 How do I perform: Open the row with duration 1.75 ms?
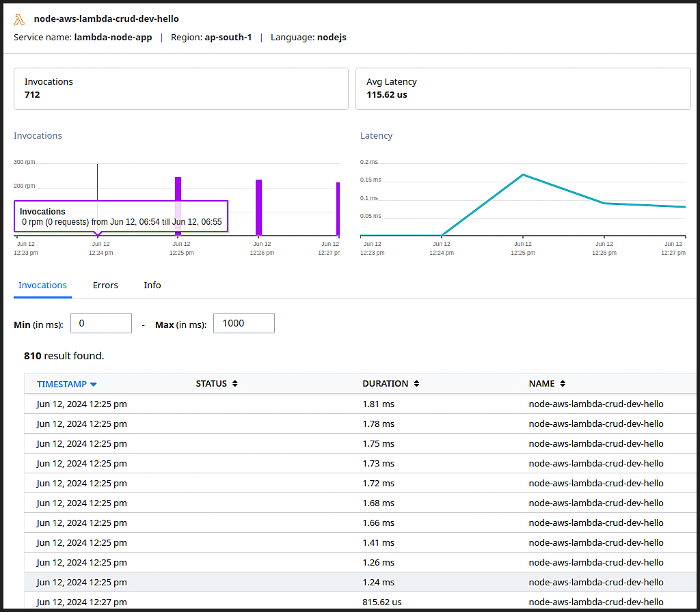point(360,444)
